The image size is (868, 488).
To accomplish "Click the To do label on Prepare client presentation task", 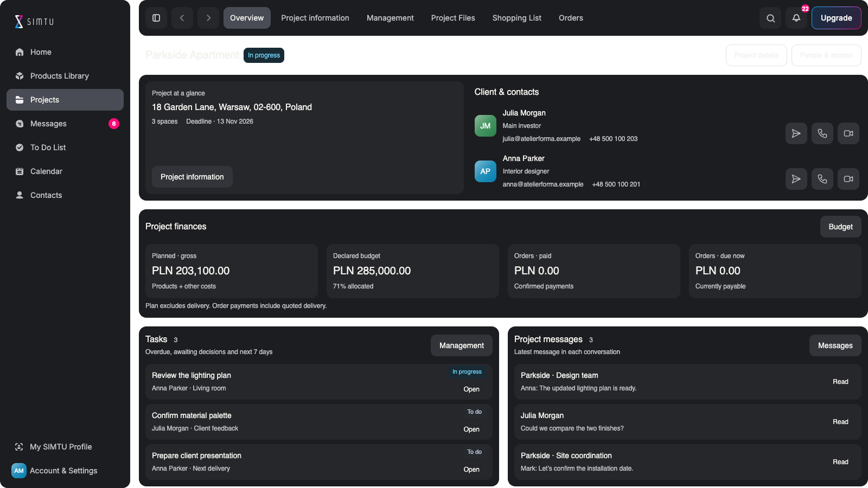I will (475, 452).
